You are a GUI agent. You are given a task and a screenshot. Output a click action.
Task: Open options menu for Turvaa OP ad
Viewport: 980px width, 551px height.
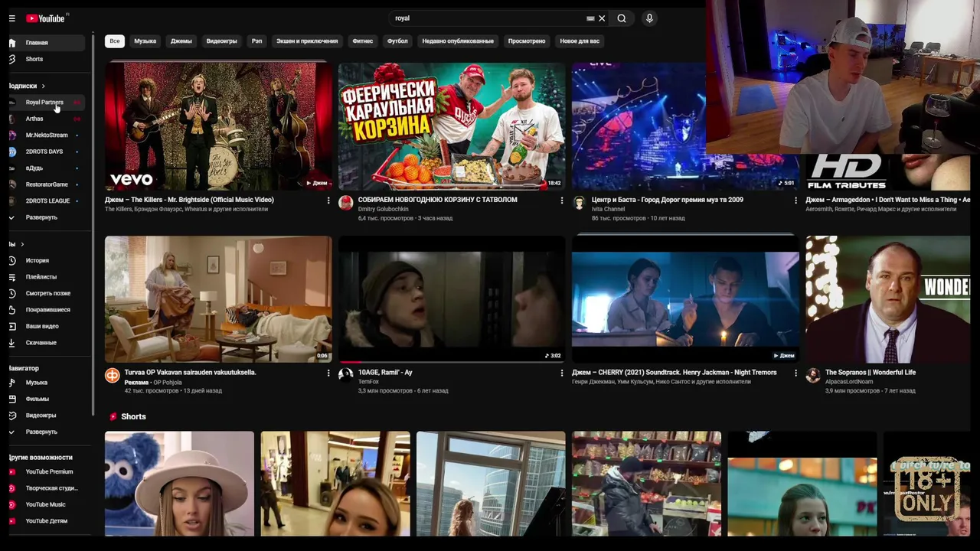[328, 373]
